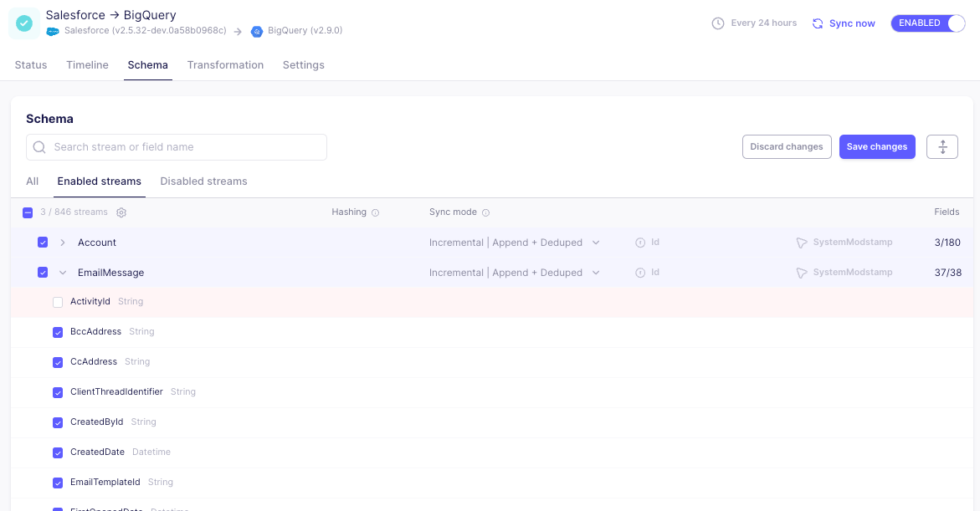Deselect the Account stream checkbox
The height and width of the screenshot is (511, 980).
pos(43,243)
